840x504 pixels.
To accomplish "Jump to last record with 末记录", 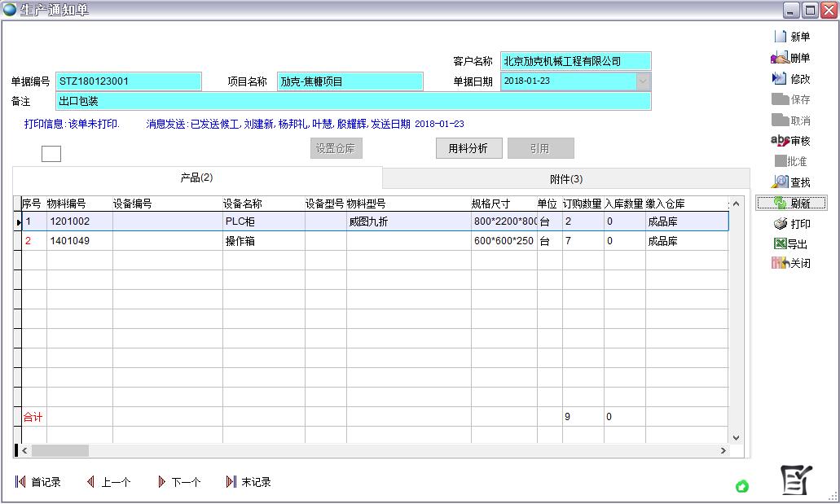I will pyautogui.click(x=248, y=481).
